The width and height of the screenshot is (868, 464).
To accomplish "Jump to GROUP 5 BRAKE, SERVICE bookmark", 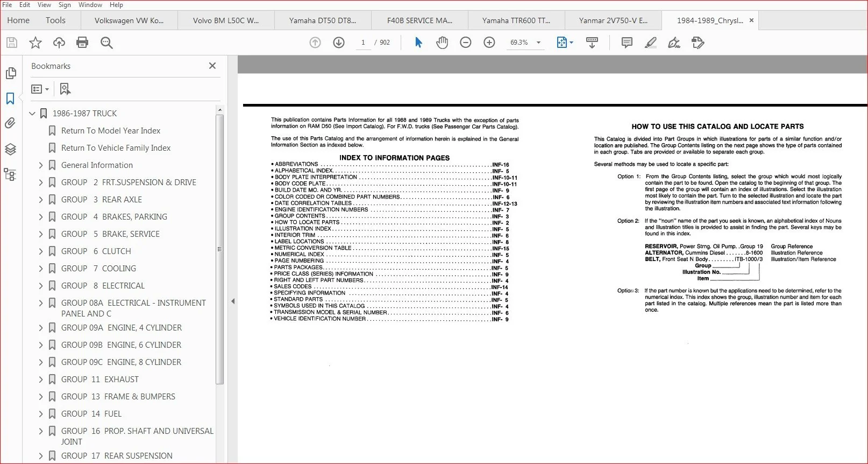I will [110, 234].
